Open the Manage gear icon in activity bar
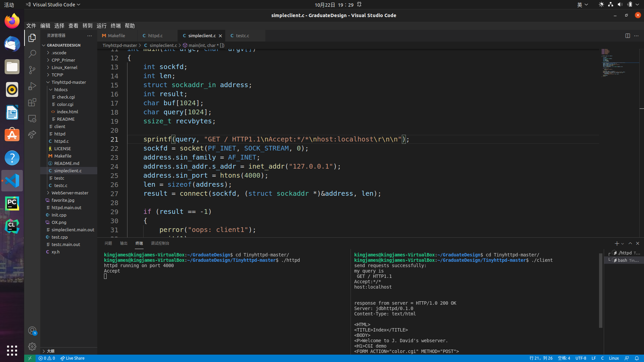This screenshot has height=362, width=644. pos(32,347)
